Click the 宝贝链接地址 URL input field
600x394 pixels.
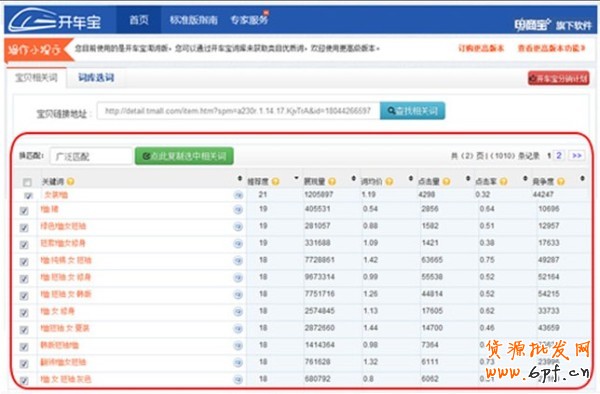tap(238, 111)
